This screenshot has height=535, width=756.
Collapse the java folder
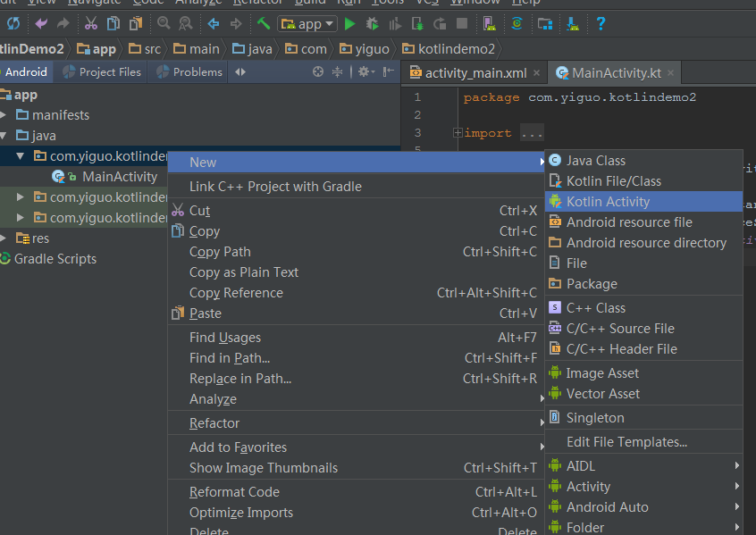[4, 136]
